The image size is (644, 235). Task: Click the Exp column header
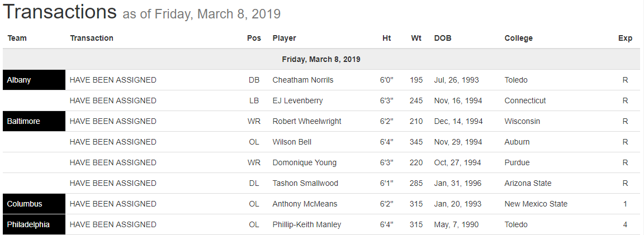tap(625, 38)
